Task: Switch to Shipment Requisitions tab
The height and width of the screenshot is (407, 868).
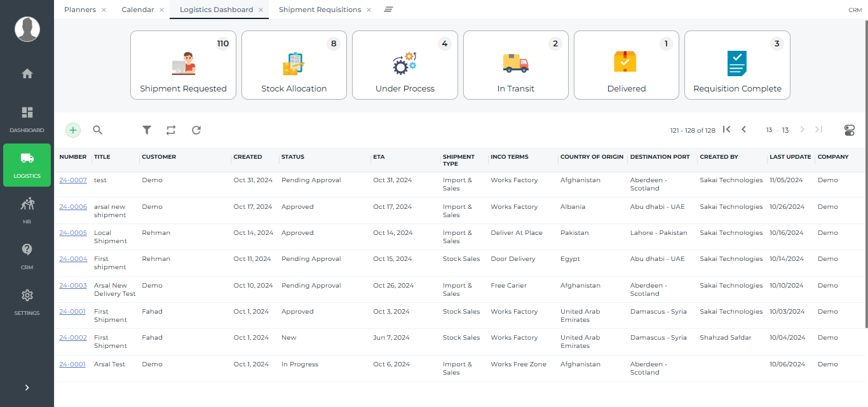Action: (x=320, y=10)
